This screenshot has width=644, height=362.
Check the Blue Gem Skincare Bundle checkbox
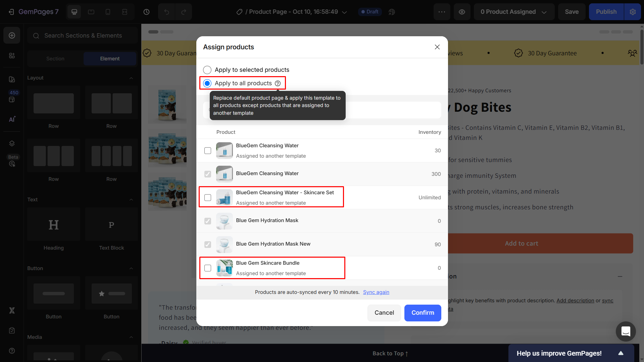(x=208, y=268)
